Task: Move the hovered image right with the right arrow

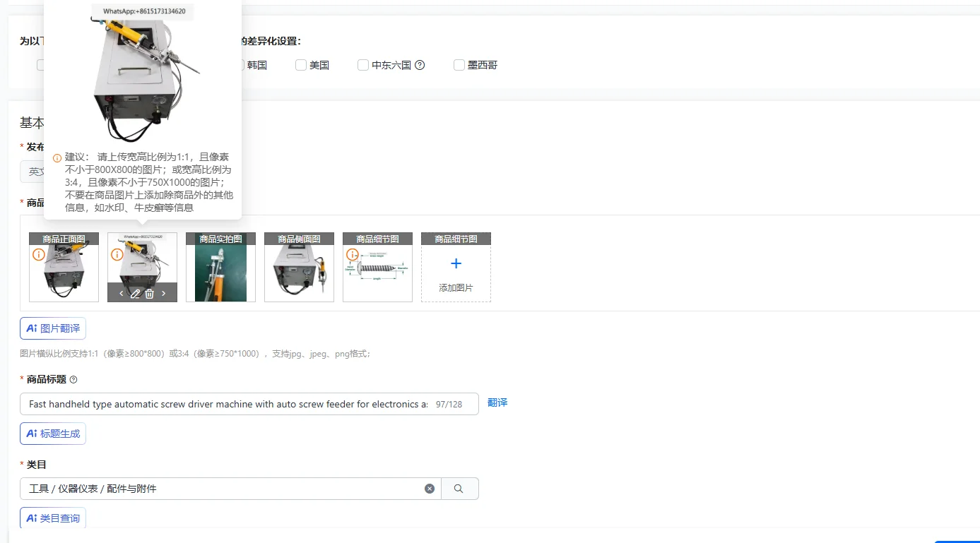Action: pos(164,293)
